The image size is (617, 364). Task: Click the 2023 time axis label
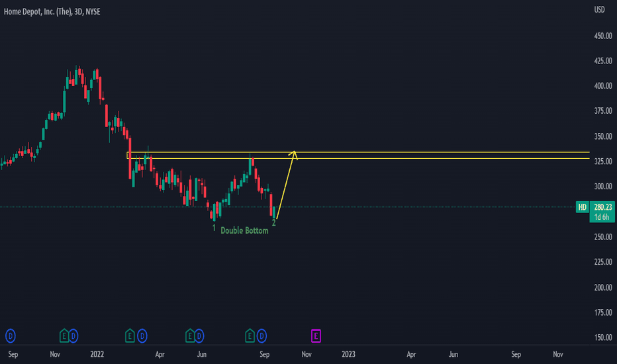348,354
